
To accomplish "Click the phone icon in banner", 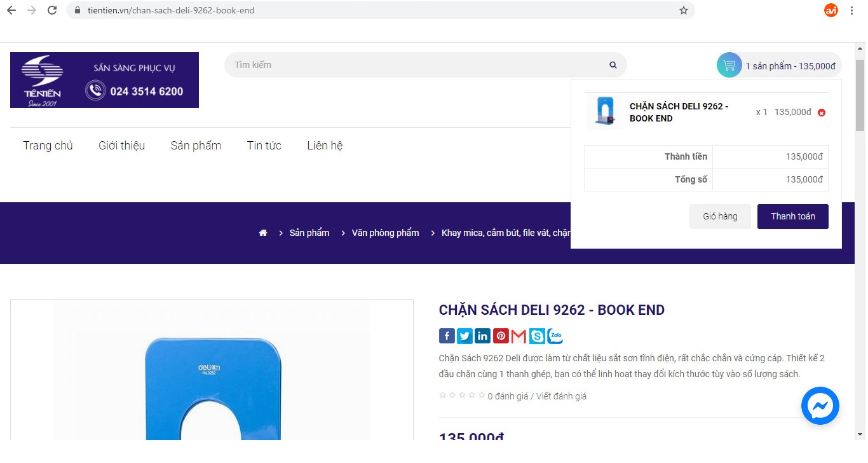I will (95, 90).
